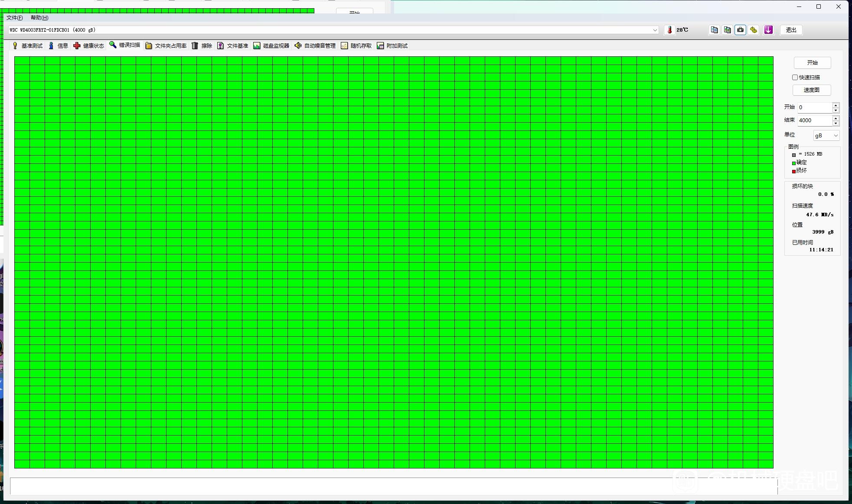Decrease the 开始 start value stepper
Screen dimensions: 852x504
click(836, 110)
